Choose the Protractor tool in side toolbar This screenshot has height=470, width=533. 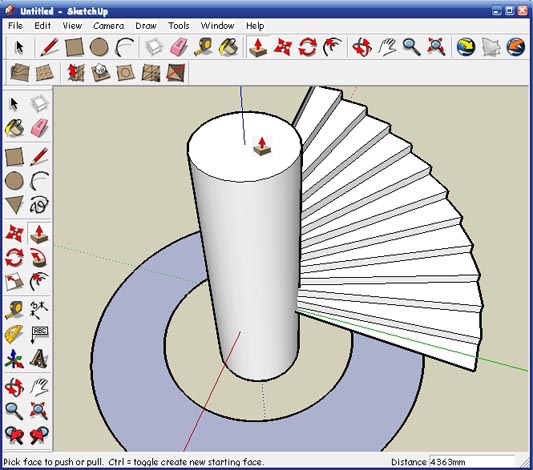coord(14,334)
